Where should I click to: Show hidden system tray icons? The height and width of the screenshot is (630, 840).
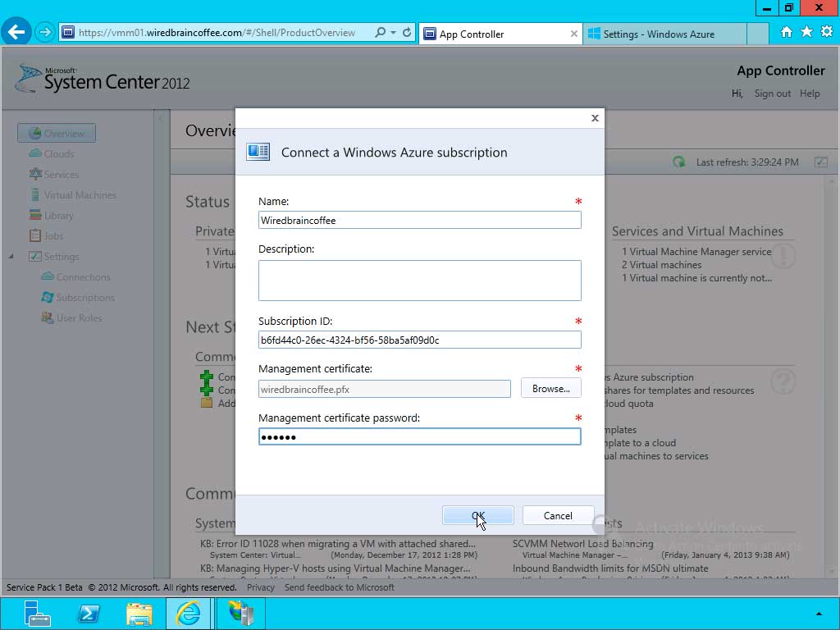coord(819,614)
